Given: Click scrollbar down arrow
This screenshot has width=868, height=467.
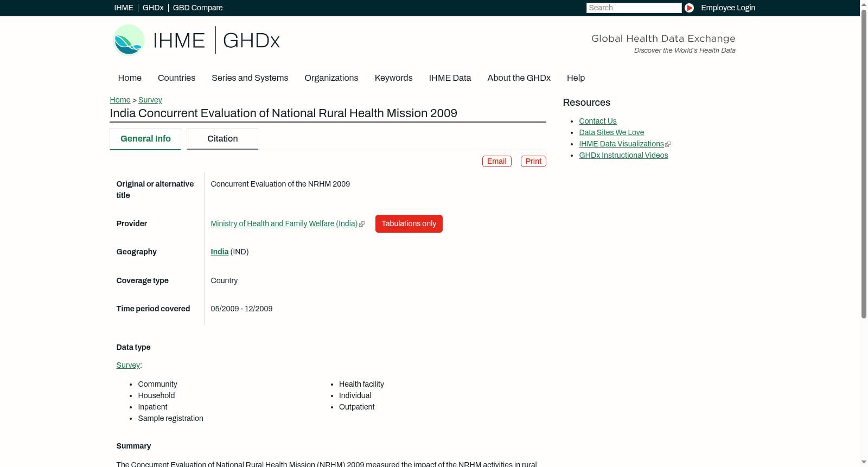Looking at the screenshot, I should pos(864,462).
